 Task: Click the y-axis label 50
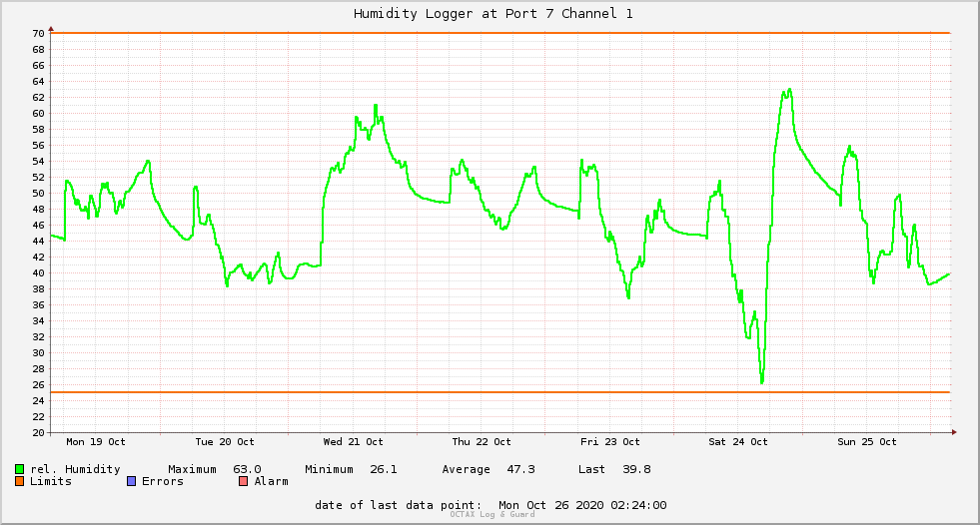39,193
